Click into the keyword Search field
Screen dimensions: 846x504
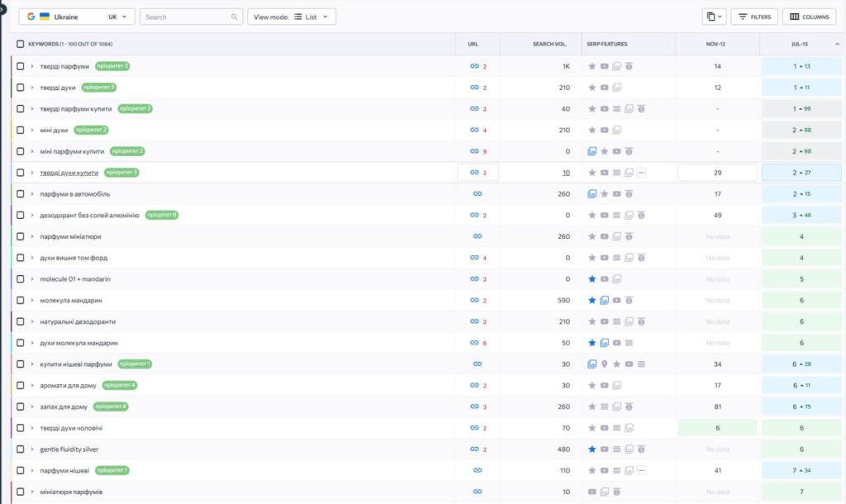point(190,17)
